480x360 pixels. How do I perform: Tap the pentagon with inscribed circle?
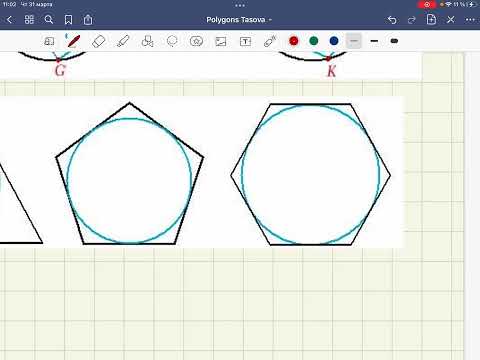click(130, 173)
